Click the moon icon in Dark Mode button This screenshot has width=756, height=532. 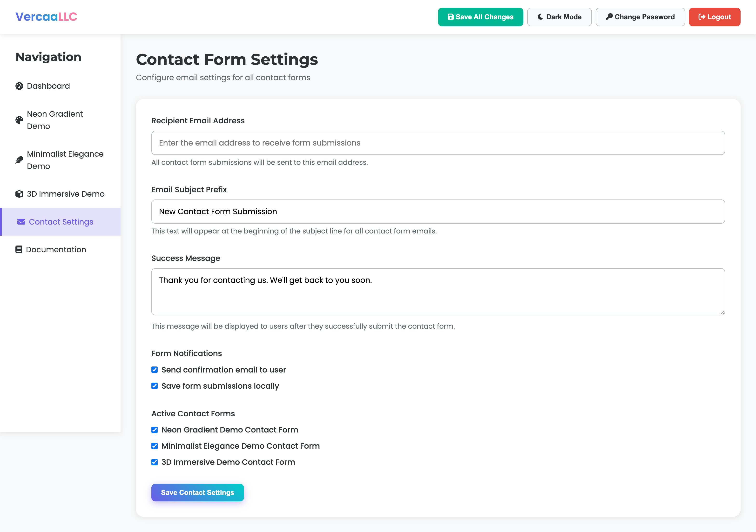point(540,17)
